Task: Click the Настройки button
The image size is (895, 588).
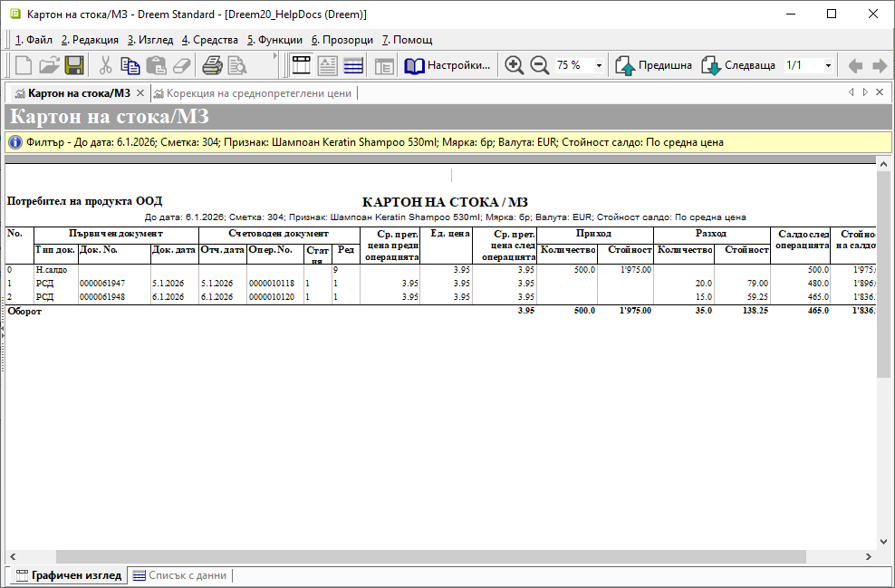Action: click(x=449, y=65)
